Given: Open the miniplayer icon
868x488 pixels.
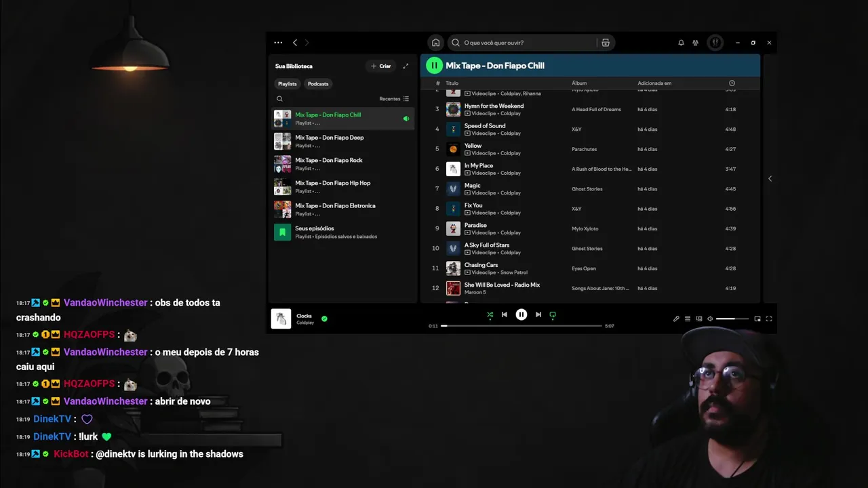Looking at the screenshot, I should pyautogui.click(x=757, y=319).
